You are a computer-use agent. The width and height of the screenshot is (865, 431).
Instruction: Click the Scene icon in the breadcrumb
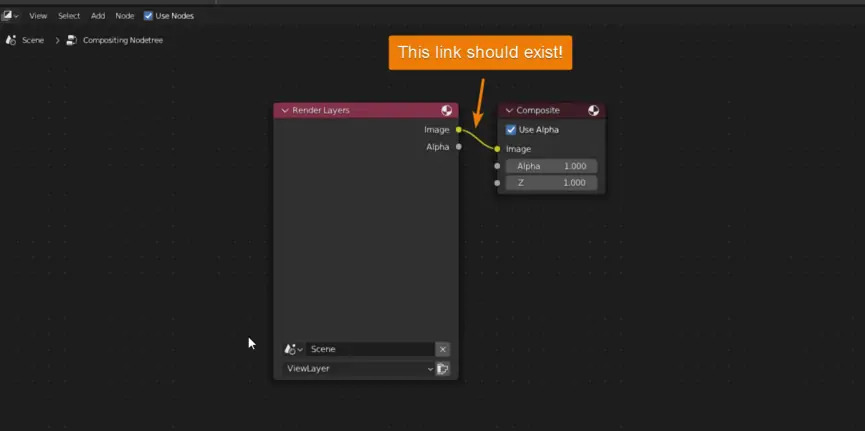click(11, 40)
